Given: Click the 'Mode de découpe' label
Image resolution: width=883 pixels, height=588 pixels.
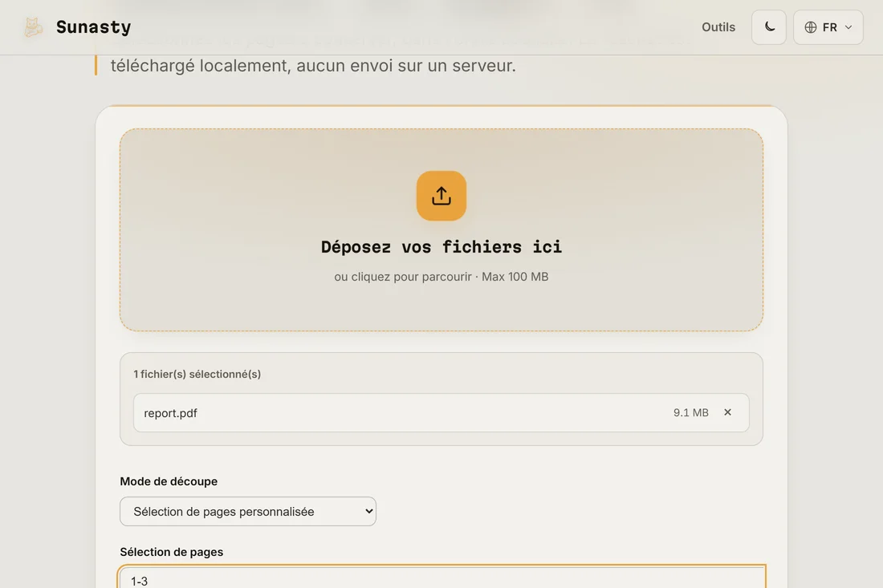Looking at the screenshot, I should 169,481.
